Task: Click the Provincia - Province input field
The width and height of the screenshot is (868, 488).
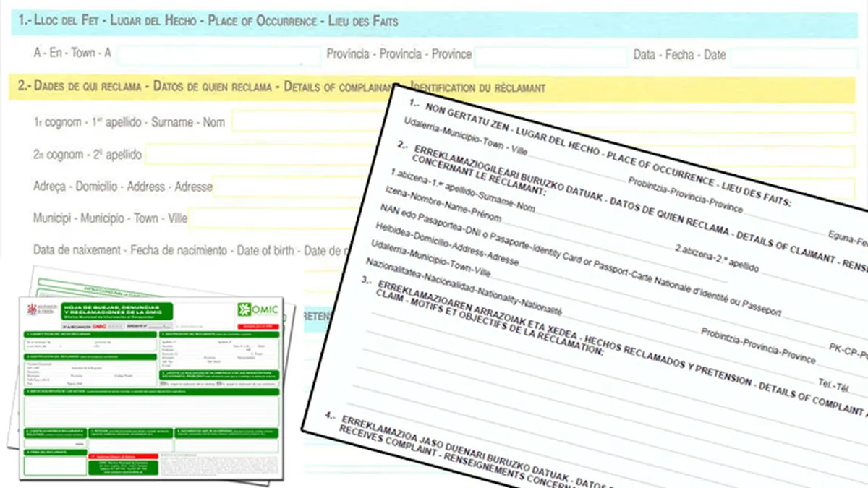Action: [550, 56]
